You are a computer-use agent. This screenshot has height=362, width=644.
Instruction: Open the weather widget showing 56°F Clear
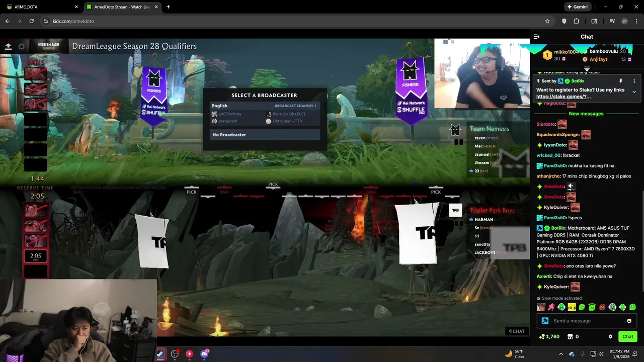pos(514,354)
